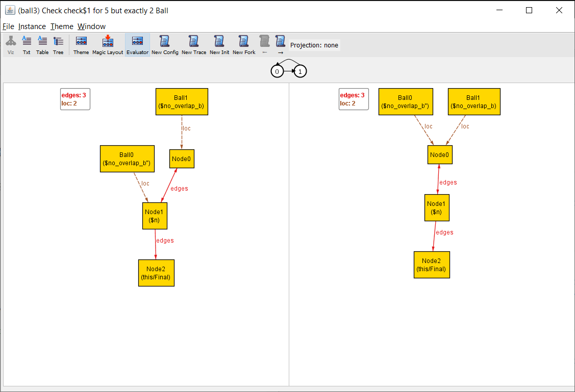Click edges label above Node2 left graph
Image resolution: width=575 pixels, height=392 pixels.
click(165, 241)
